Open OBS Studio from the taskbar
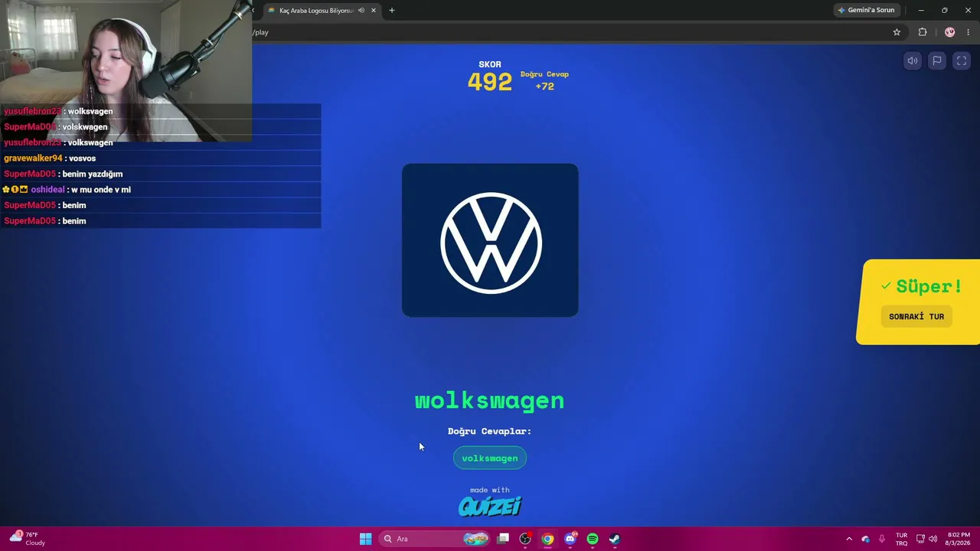Screen dimensions: 980x551 click(525, 539)
